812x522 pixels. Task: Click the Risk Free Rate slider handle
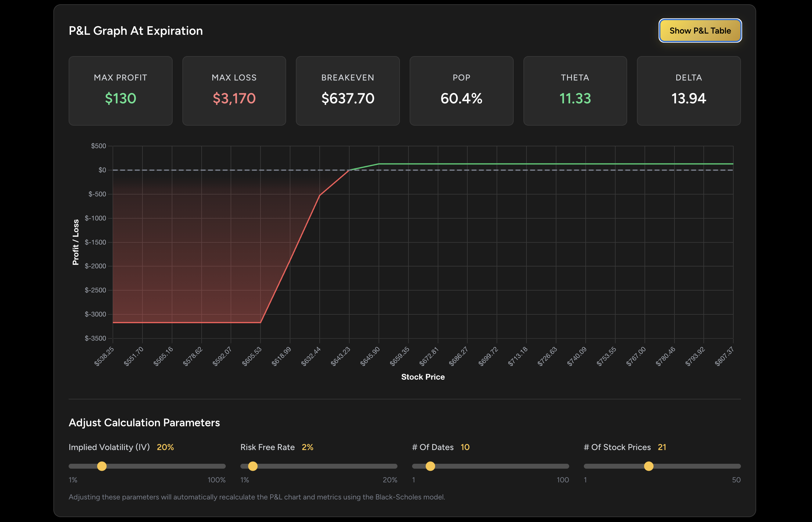coord(253,467)
